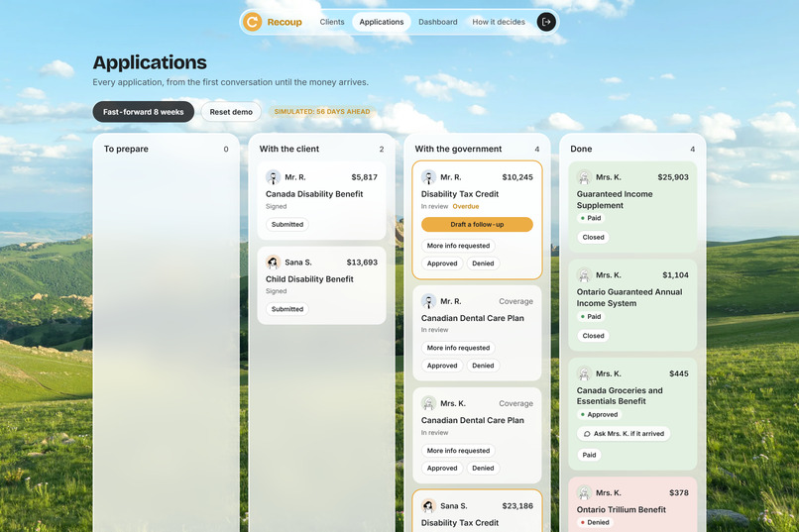
Task: Click Denied on the $10,245 Disability Tax Credit card
Action: 483,264
